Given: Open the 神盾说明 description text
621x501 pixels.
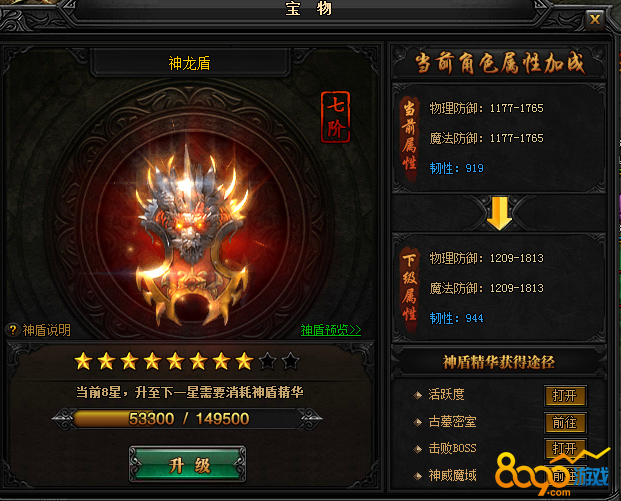Looking at the screenshot, I should click(47, 330).
